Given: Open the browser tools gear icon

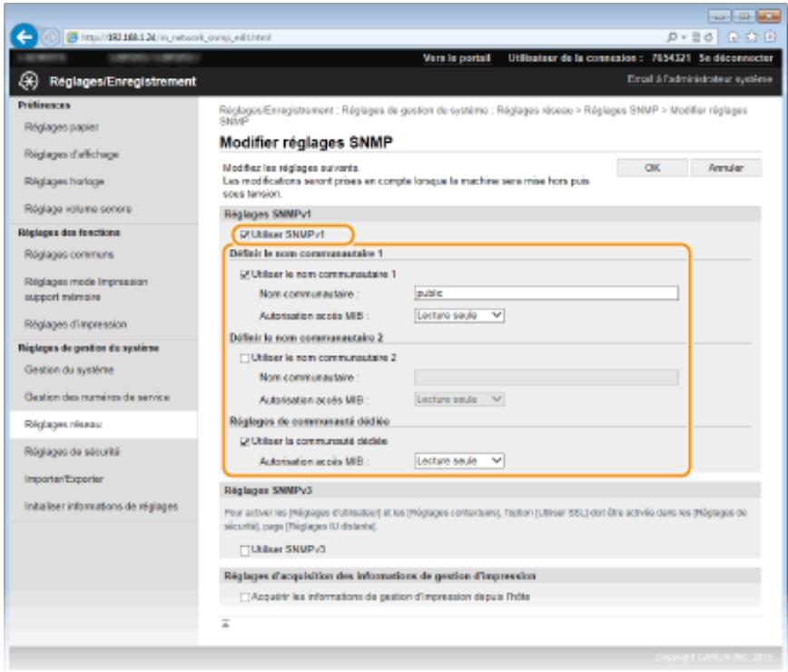Looking at the screenshot, I should pyautogui.click(x=770, y=36).
